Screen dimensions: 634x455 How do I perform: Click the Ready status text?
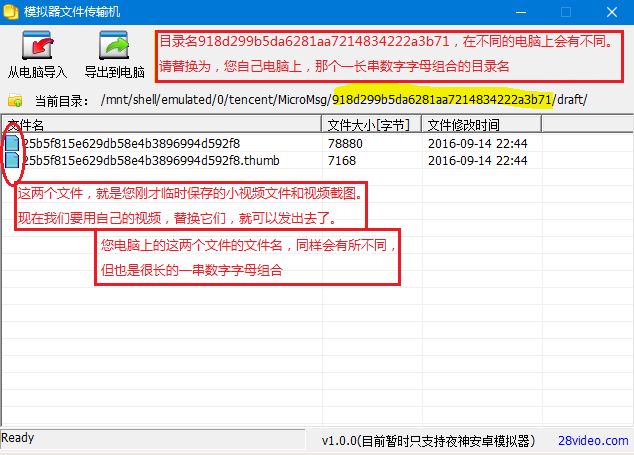pos(18,438)
